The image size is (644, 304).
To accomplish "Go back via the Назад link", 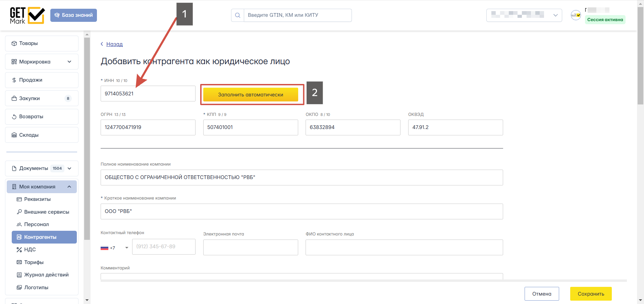I will tap(114, 44).
